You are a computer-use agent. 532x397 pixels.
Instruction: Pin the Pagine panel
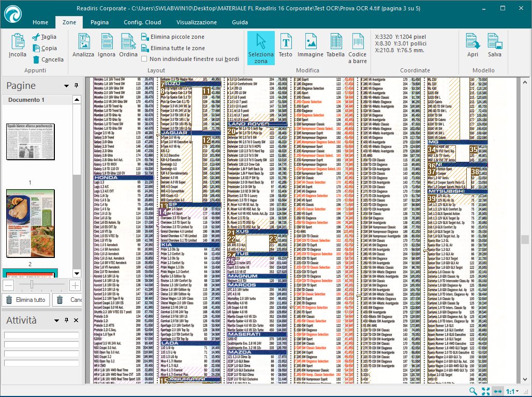click(x=76, y=86)
